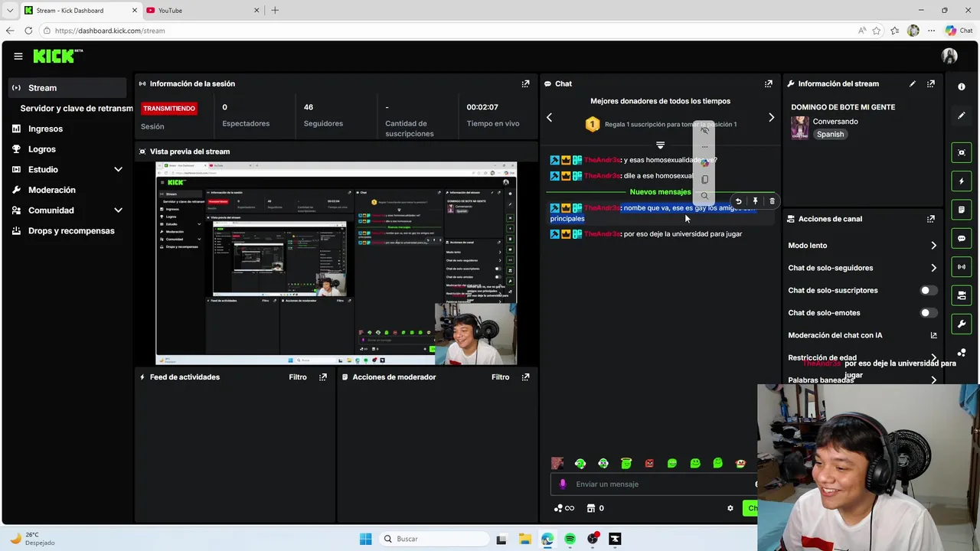Reload the browser page
This screenshot has width=980, height=551.
point(28,31)
